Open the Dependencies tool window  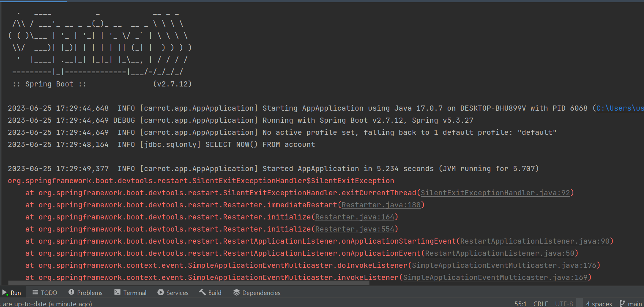tap(257, 293)
